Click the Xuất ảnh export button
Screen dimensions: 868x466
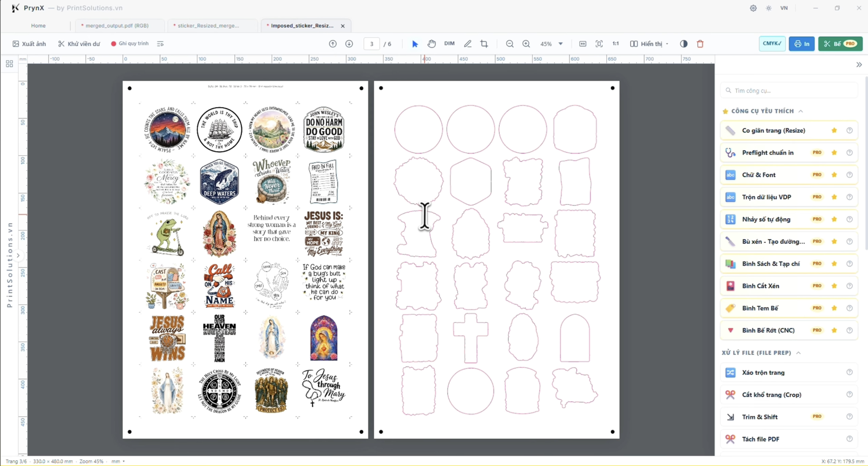[29, 44]
